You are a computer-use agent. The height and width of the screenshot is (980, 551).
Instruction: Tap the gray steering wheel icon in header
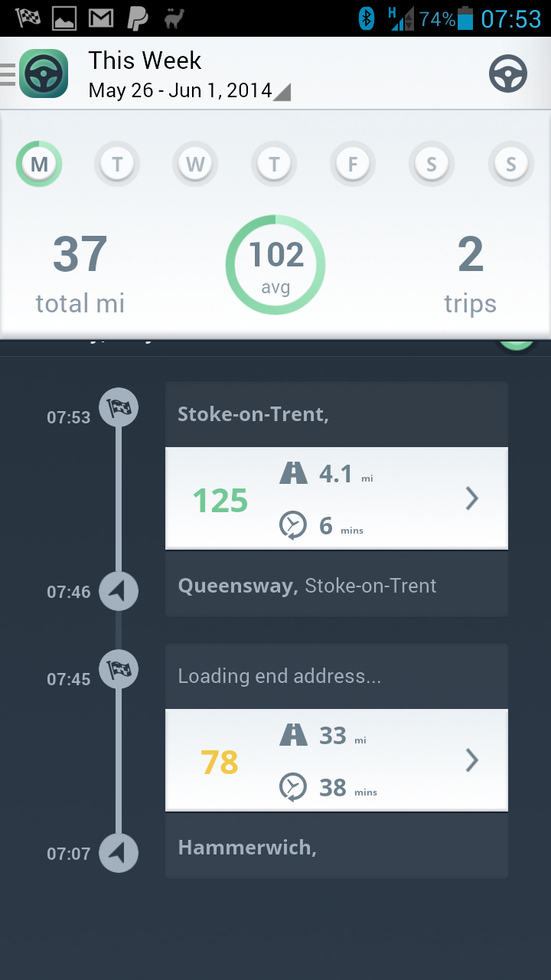[x=508, y=74]
